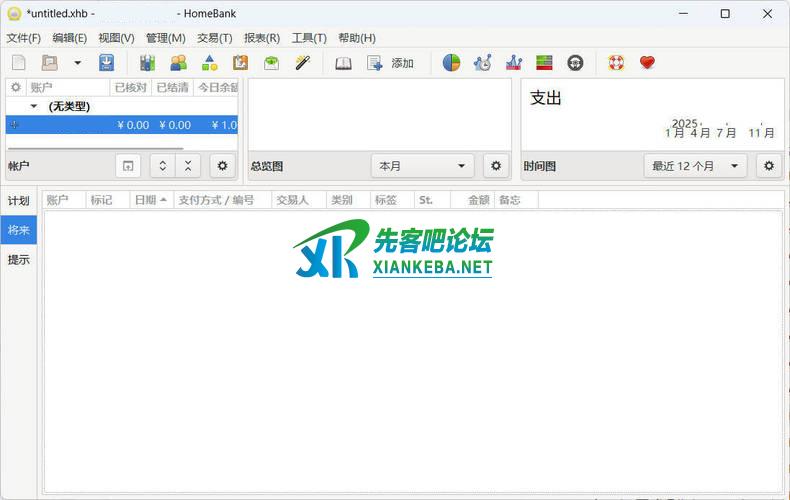Click the lifebuoy help icon
Image resolution: width=790 pixels, height=500 pixels.
[x=617, y=63]
